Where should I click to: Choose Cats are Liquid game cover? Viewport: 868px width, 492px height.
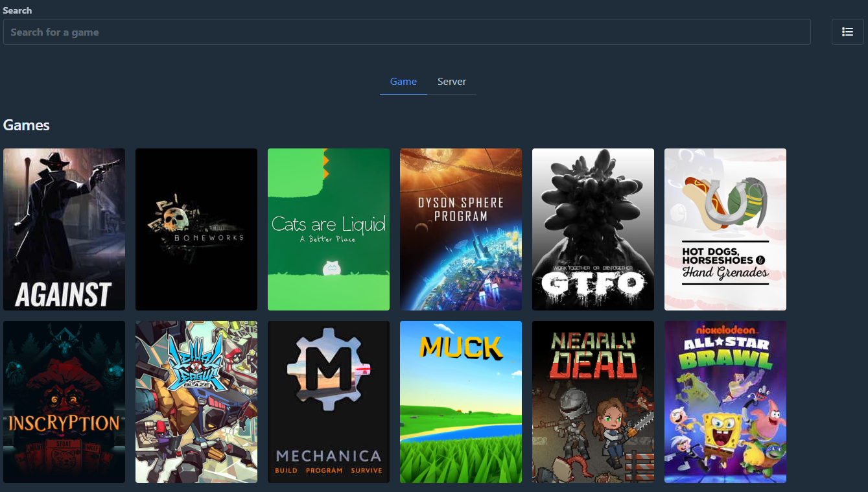pos(329,229)
